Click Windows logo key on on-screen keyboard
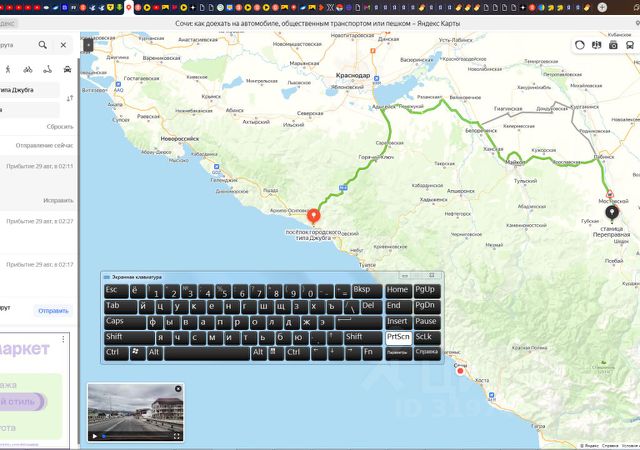This screenshot has width=640, height=450. tap(138, 354)
